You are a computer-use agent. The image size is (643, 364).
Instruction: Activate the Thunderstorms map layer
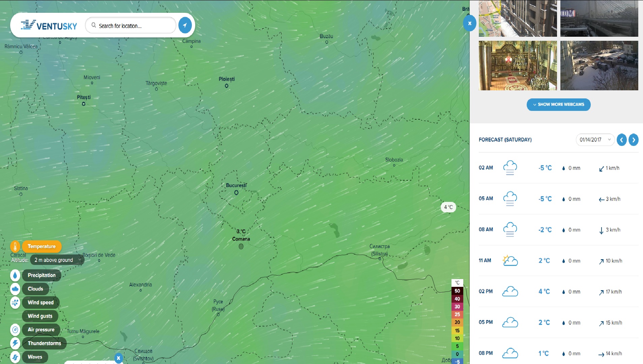tap(45, 343)
